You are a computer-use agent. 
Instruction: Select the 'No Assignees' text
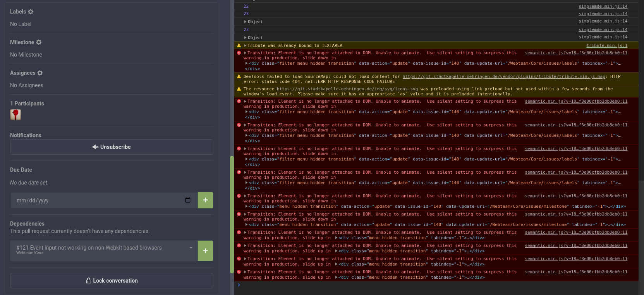(x=27, y=85)
